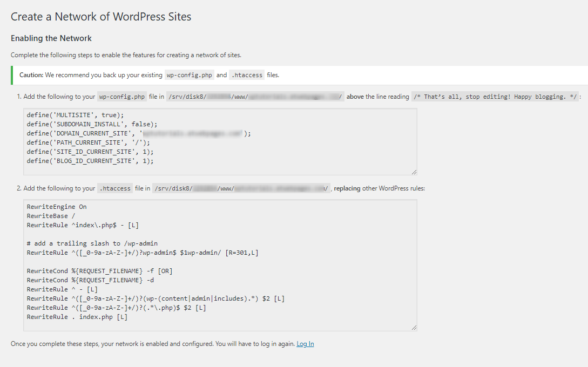Click the define('MULTISITE', true) line
Image resolution: width=588 pixels, height=367 pixels.
75,115
